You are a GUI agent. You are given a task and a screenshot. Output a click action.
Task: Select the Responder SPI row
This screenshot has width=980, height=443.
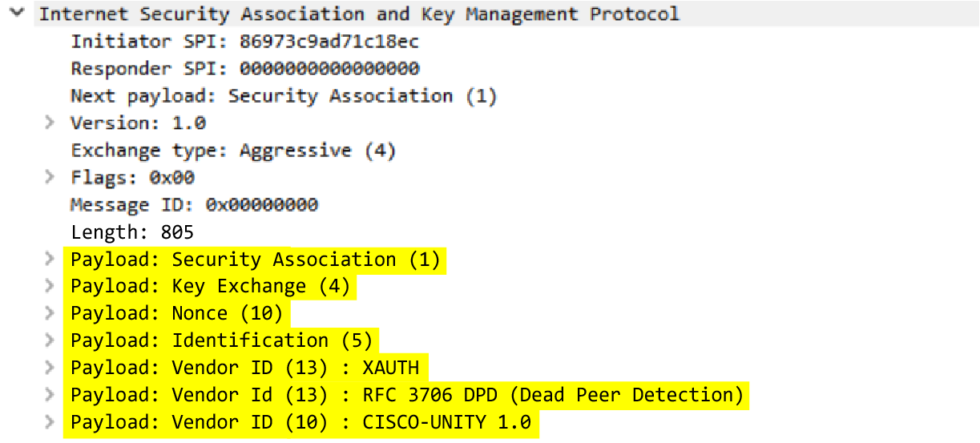[x=244, y=69]
